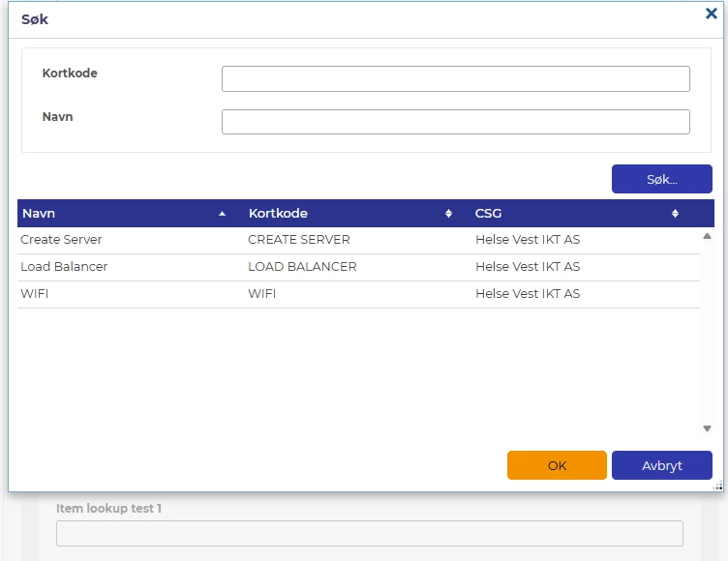Viewport: 728px width, 561px height.
Task: Click the Kortkode sort arrows icon
Action: 448,214
